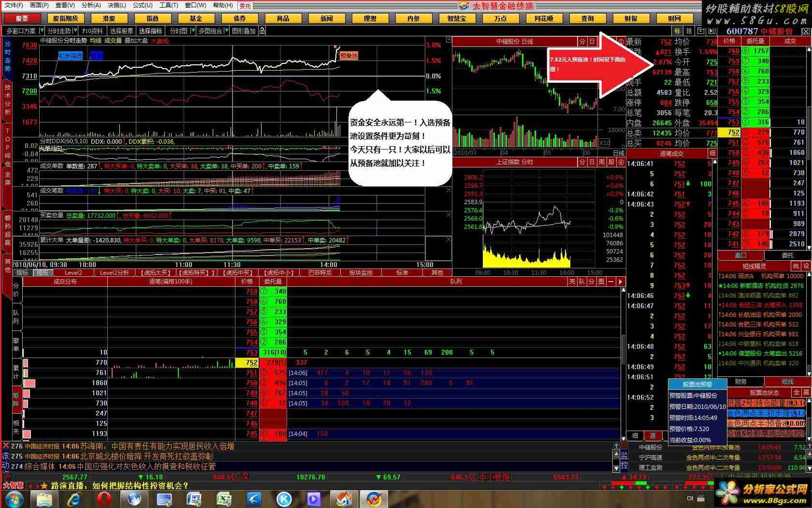Open the 工具(T) menu
The height and width of the screenshot is (508, 812).
(x=169, y=5)
